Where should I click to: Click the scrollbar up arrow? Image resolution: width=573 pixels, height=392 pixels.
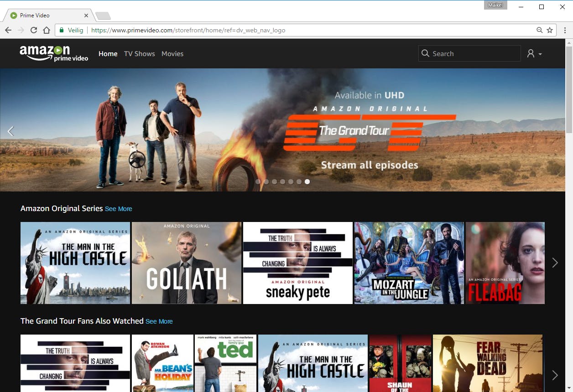569,42
